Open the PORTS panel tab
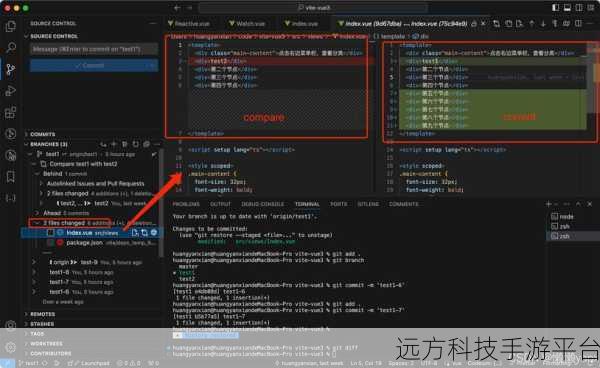Screen dimensions: 600x368 point(339,204)
